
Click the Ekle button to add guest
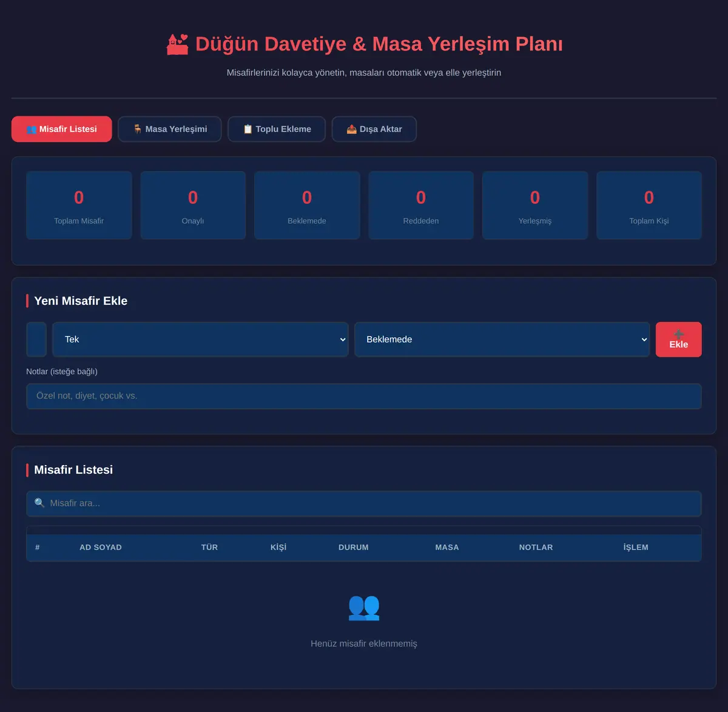[679, 340]
